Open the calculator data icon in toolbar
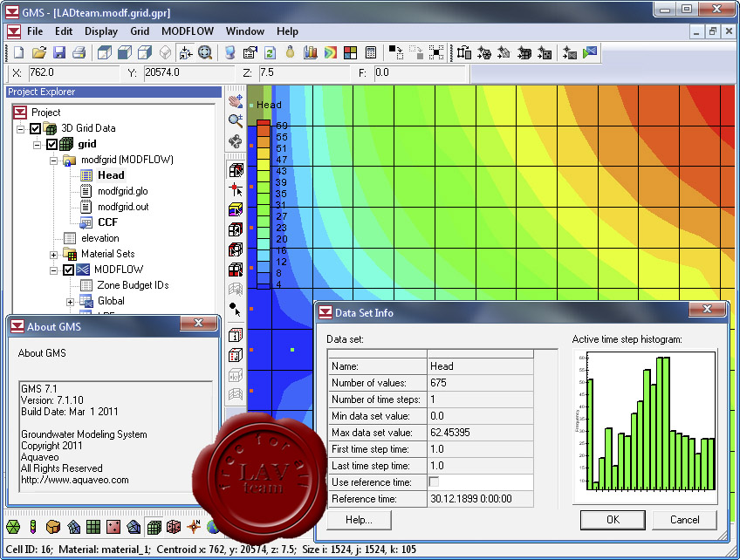The height and width of the screenshot is (560, 740). pyautogui.click(x=371, y=52)
